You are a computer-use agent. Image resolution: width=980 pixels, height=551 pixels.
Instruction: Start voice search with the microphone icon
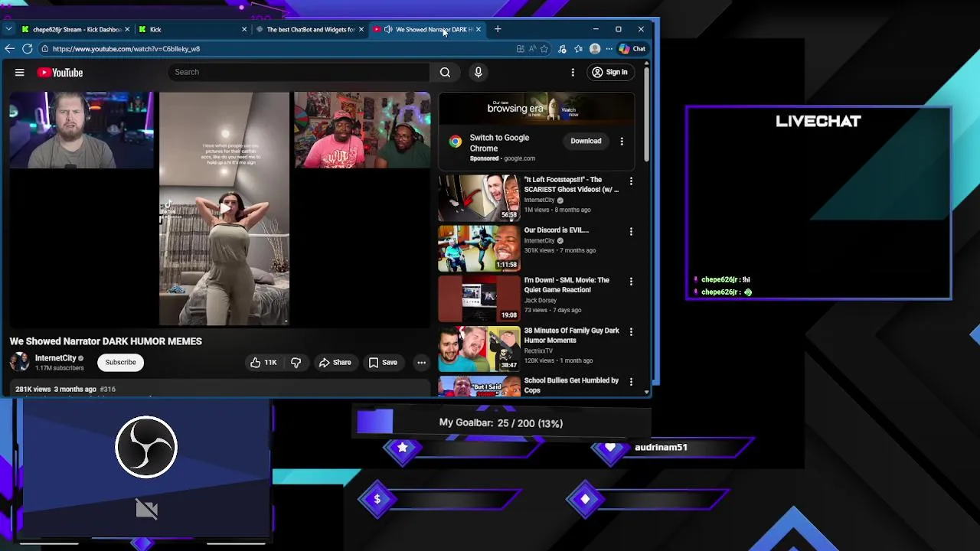click(479, 72)
